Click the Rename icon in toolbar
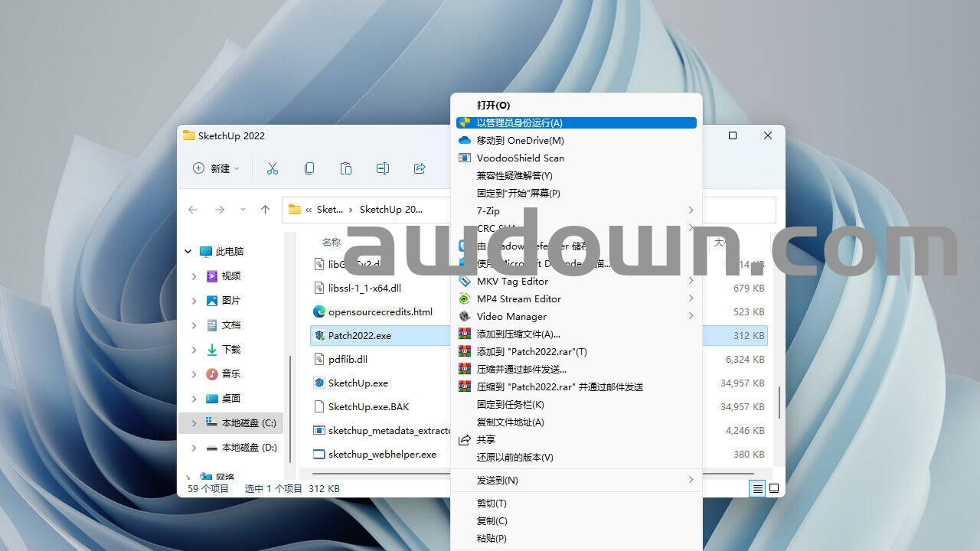980x551 pixels. [x=383, y=168]
